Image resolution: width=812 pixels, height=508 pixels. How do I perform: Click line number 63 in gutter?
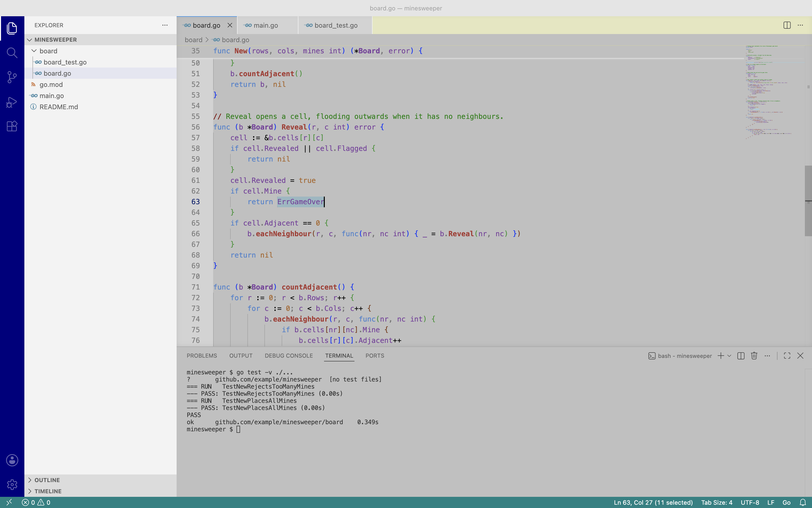pos(196,202)
